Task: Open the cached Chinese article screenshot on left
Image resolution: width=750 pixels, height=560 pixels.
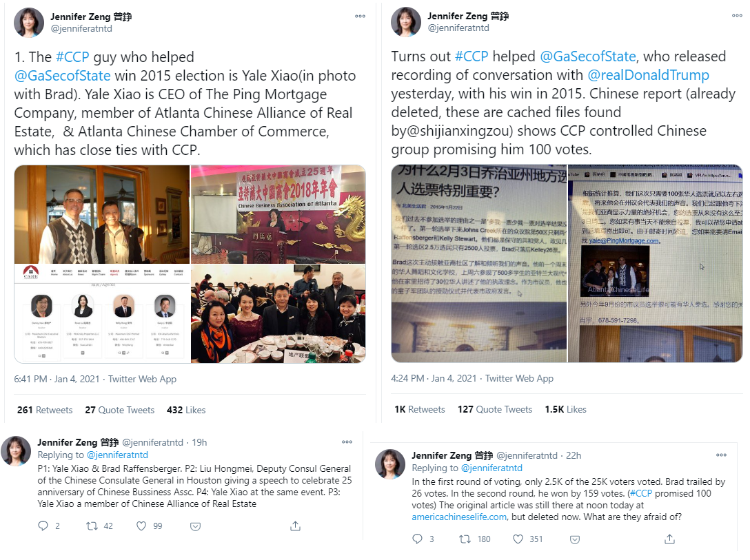Action: 479,263
